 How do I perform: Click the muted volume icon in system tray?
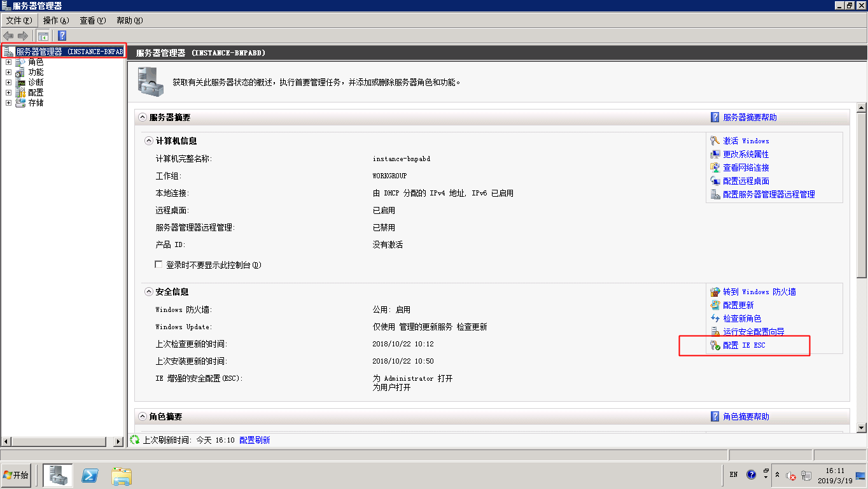click(x=791, y=475)
